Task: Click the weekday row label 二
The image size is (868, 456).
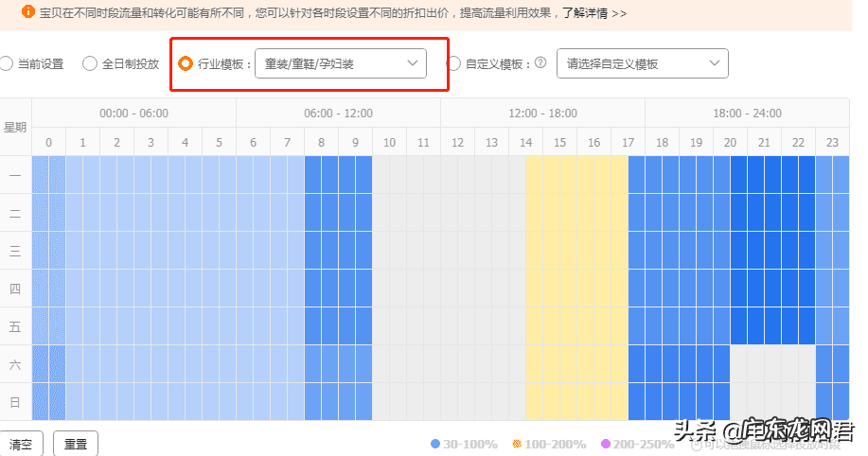Action: click(15, 213)
